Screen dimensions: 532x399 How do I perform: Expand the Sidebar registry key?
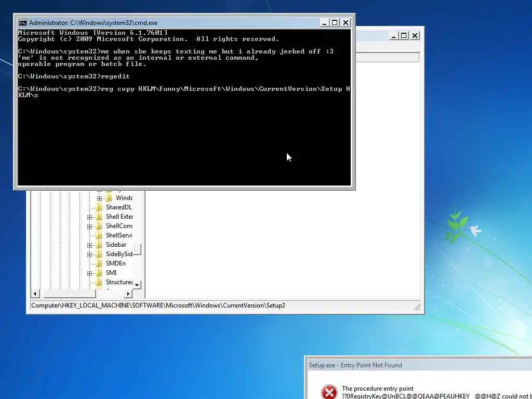click(x=89, y=245)
